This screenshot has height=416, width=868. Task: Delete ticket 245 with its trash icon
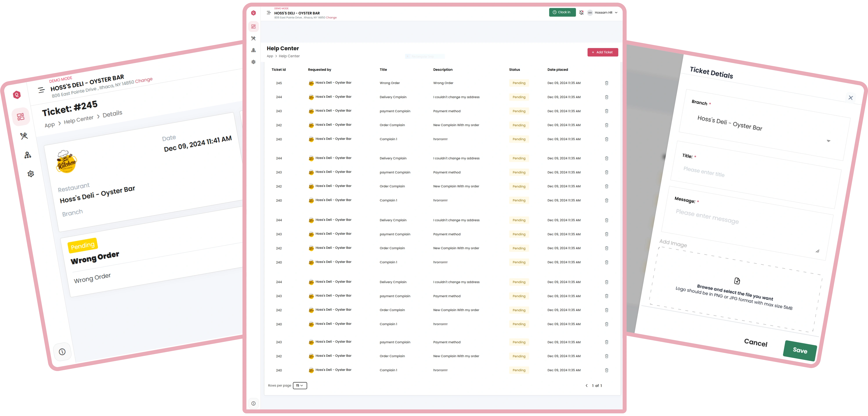[x=606, y=83]
